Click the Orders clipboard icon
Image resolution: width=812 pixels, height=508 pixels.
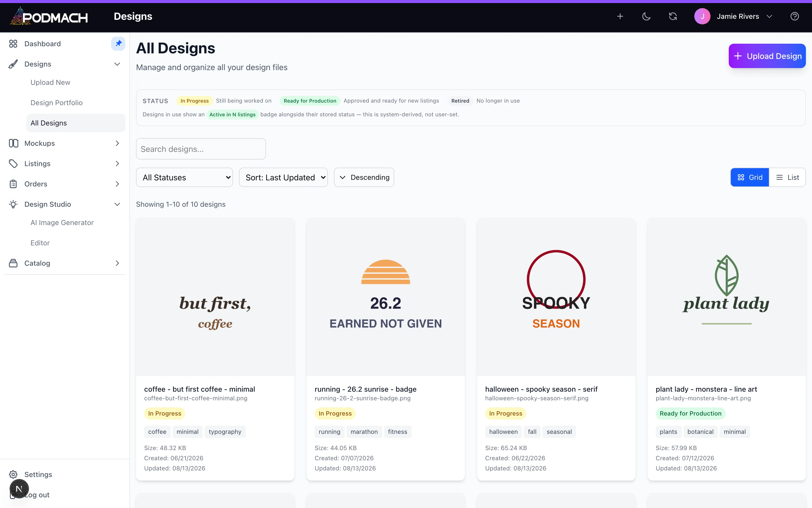click(13, 184)
